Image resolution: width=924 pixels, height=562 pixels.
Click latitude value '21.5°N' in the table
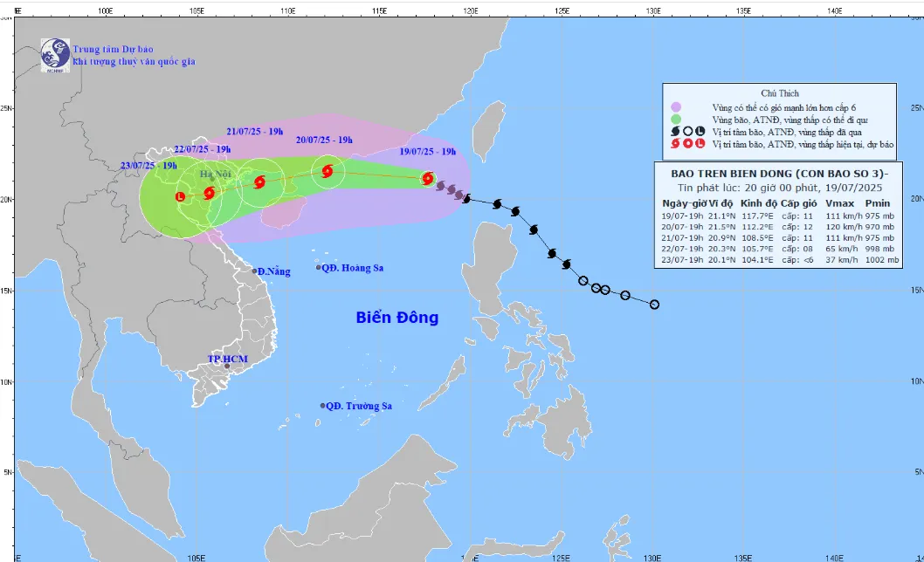click(x=721, y=227)
